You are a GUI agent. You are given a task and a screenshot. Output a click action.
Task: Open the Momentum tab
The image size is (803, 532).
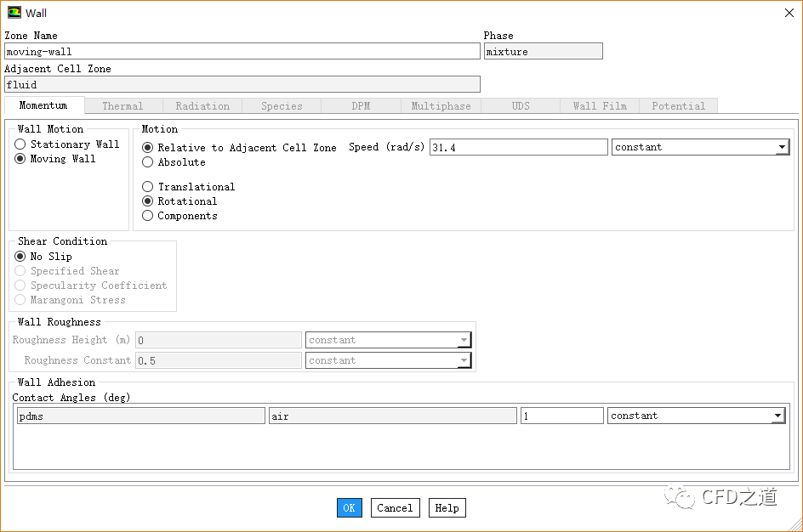pyautogui.click(x=43, y=106)
